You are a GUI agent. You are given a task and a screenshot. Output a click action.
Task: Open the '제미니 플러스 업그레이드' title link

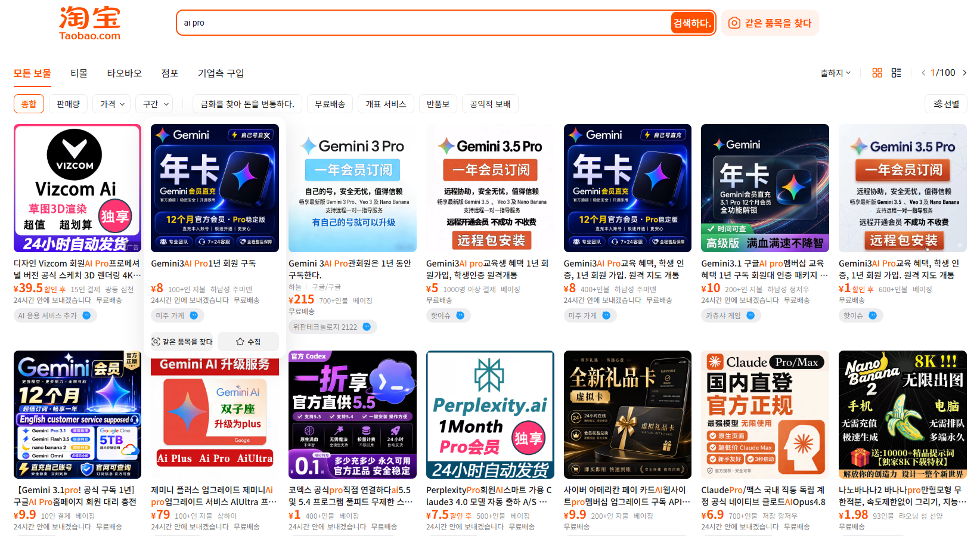coord(215,495)
